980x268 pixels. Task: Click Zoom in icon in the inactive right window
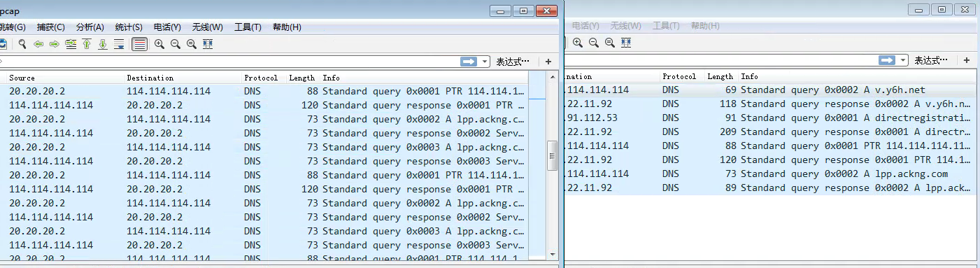578,43
